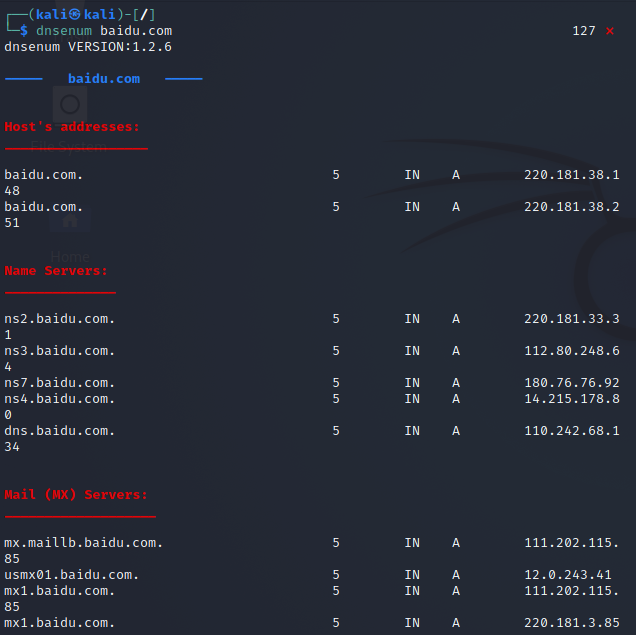Click IP 180.76.76.92 for ns7
The height and width of the screenshot is (635, 636).
[572, 383]
